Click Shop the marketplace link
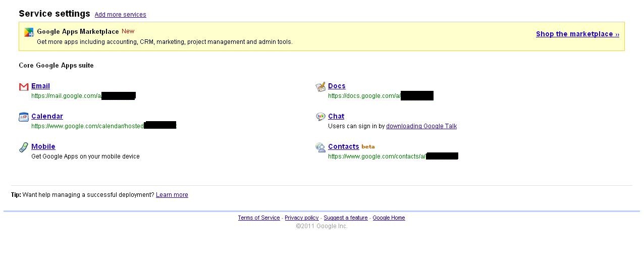This screenshot has width=644, height=265. [578, 34]
